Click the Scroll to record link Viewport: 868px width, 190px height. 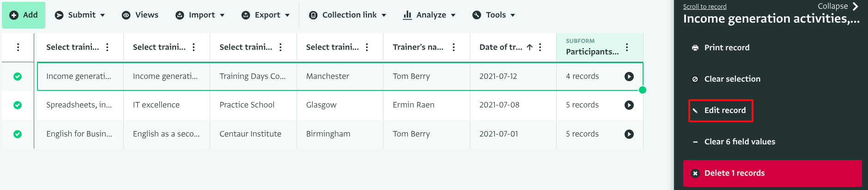pyautogui.click(x=704, y=6)
